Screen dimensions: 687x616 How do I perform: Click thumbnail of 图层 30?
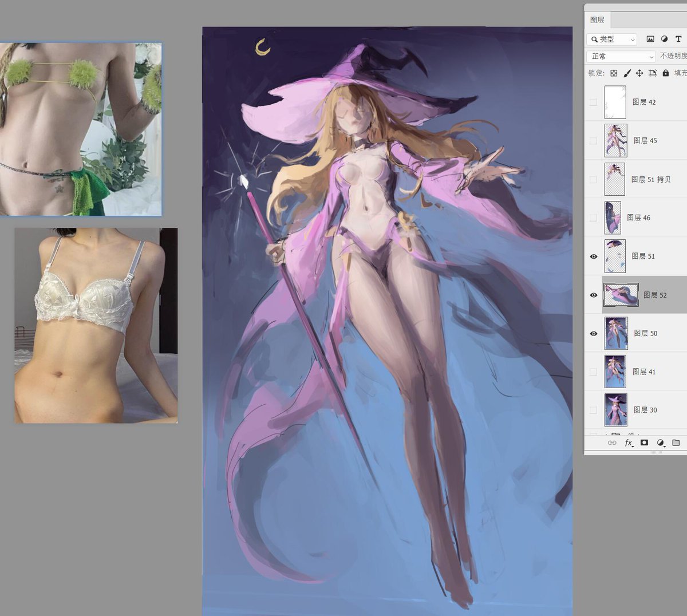(615, 410)
